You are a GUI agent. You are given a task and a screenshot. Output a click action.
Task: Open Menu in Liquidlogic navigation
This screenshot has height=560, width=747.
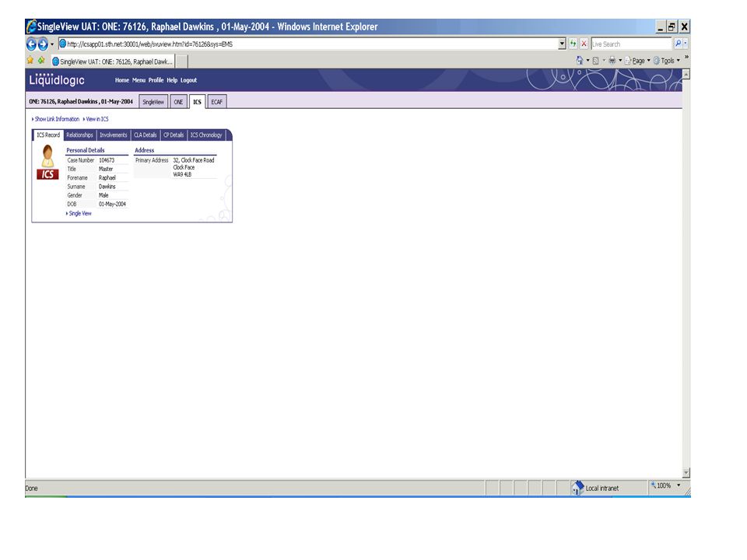point(139,80)
